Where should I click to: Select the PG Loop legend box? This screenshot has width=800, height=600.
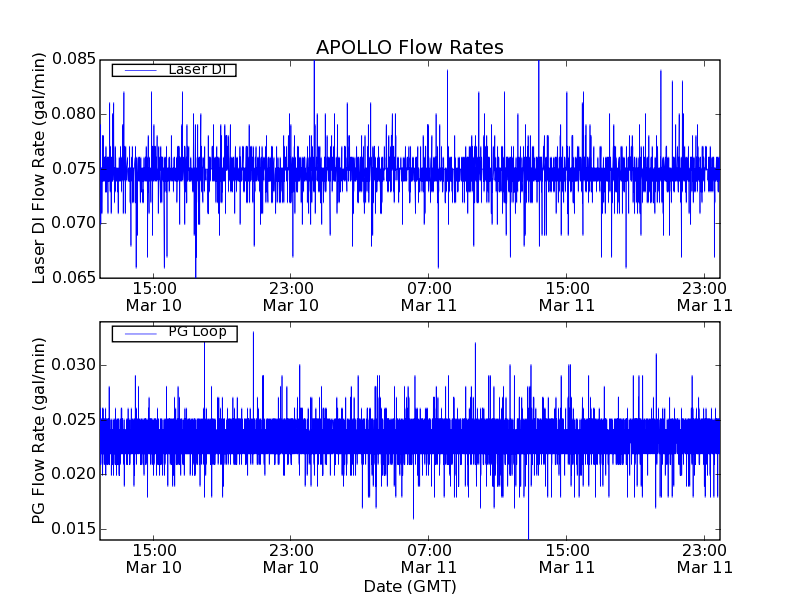click(x=173, y=333)
